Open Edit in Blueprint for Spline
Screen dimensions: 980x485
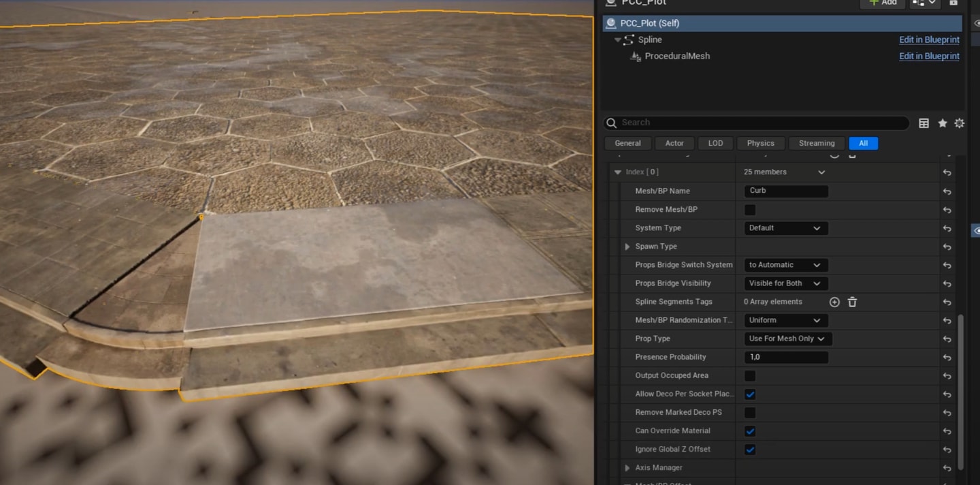pos(929,40)
